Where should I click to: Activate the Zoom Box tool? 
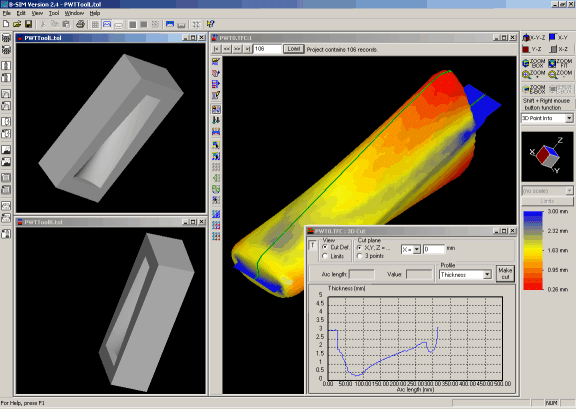[x=534, y=63]
